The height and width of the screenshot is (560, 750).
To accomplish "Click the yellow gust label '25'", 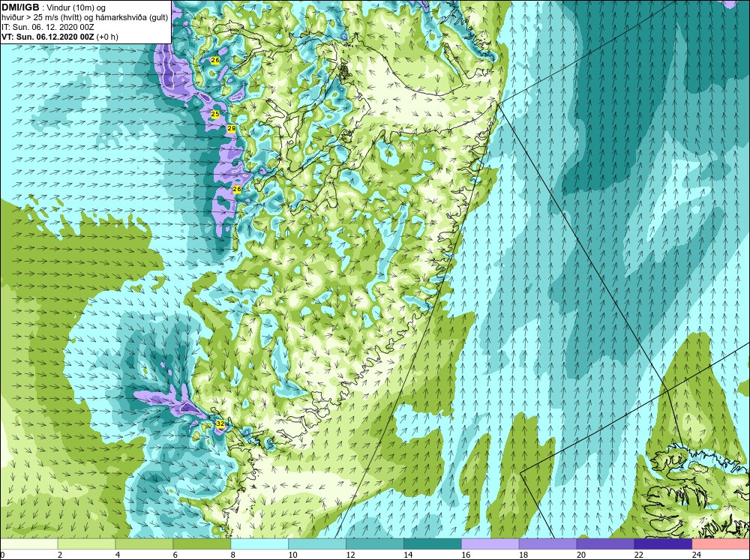I will 215,114.
